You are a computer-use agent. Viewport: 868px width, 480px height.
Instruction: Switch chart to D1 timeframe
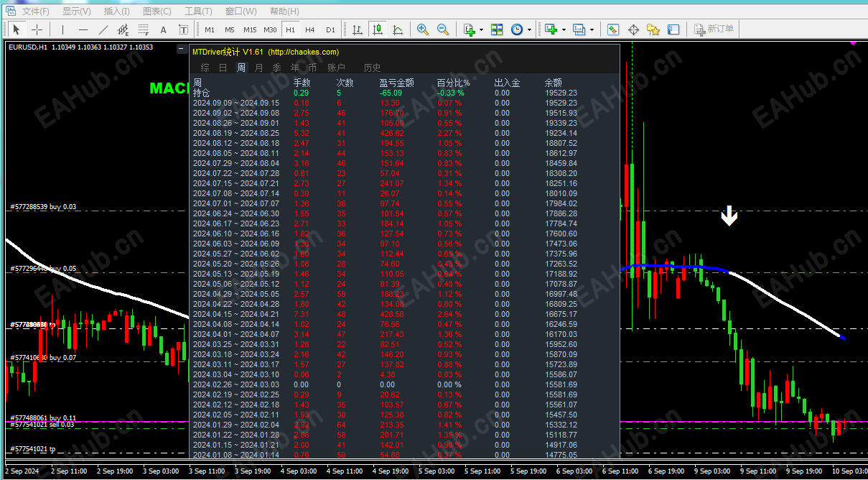click(x=330, y=29)
